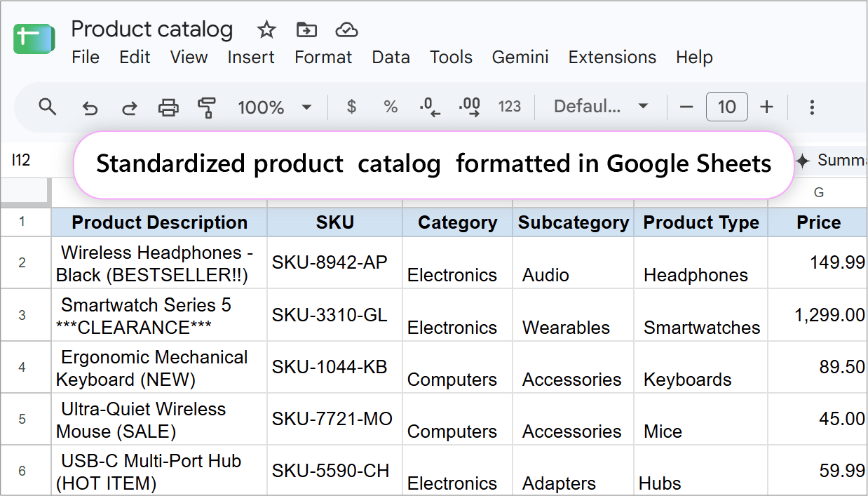
Task: Open the Extensions menu
Action: click(x=612, y=58)
